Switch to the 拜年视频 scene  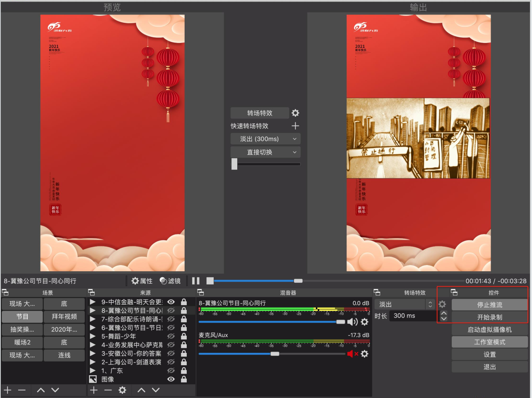[64, 317]
